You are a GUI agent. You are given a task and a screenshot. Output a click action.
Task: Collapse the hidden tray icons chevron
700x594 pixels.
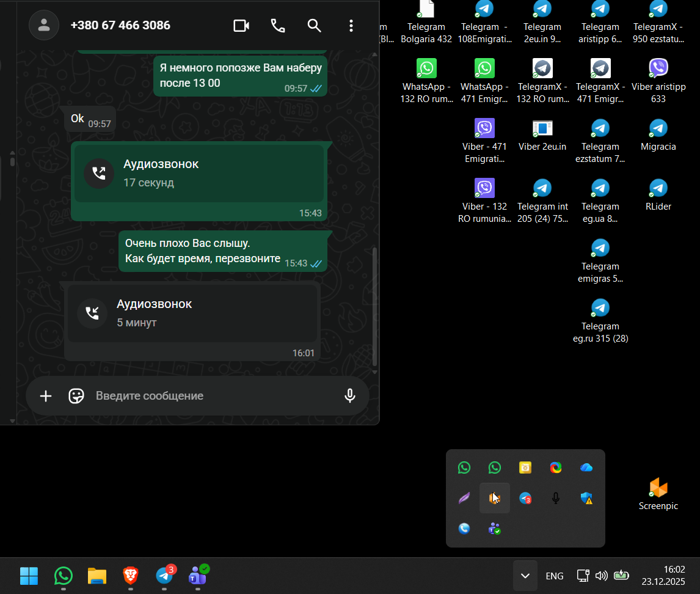(x=525, y=576)
